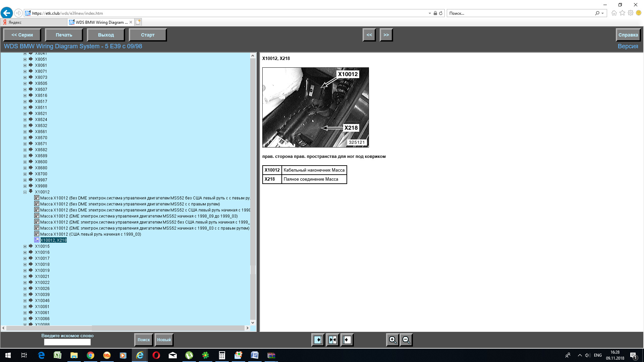Expand the X10022 tree node
This screenshot has height=362, width=644.
25,283
